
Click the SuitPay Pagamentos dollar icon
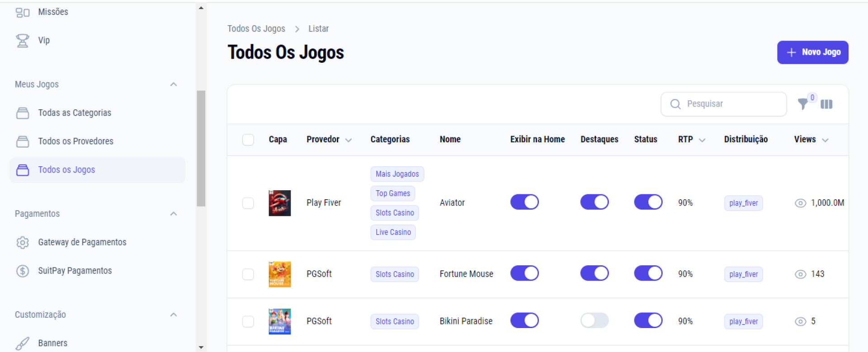22,271
